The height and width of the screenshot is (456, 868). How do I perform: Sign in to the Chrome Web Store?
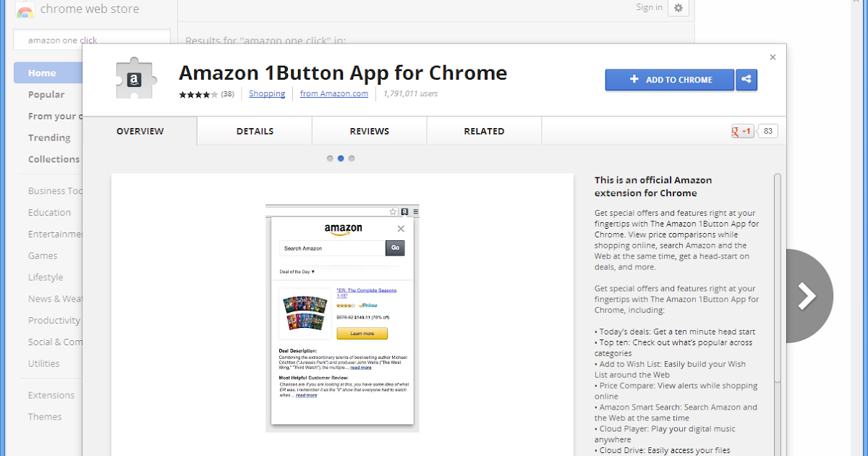(649, 7)
